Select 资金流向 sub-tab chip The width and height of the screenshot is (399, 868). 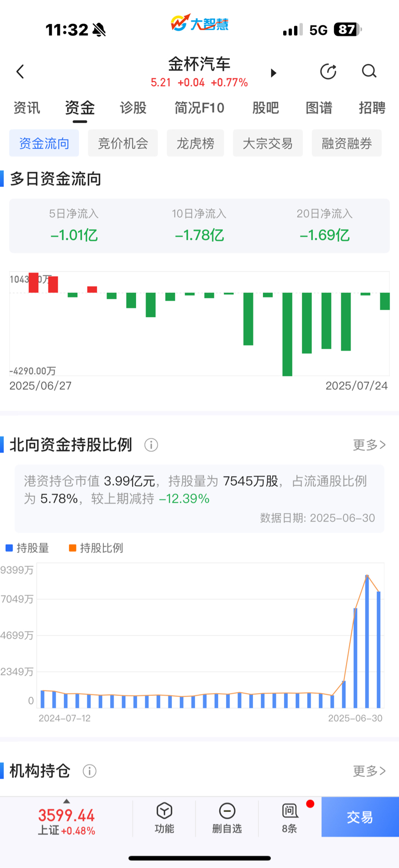(x=44, y=143)
